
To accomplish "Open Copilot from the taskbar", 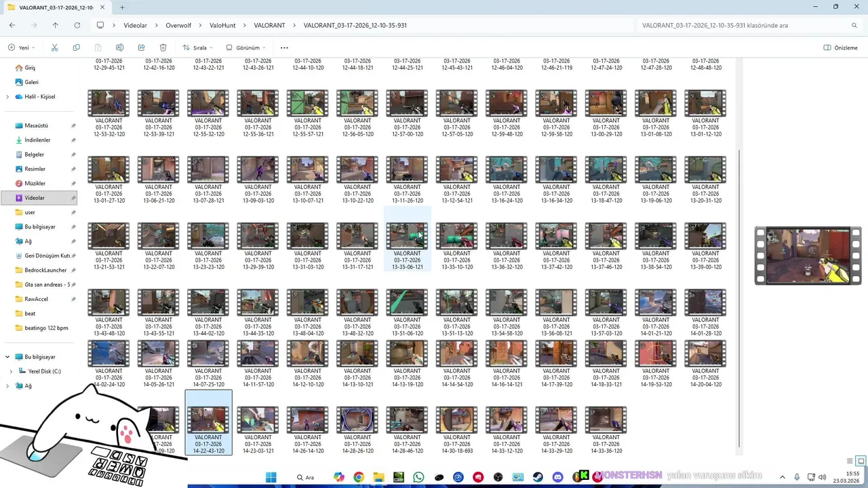I will [x=339, y=477].
